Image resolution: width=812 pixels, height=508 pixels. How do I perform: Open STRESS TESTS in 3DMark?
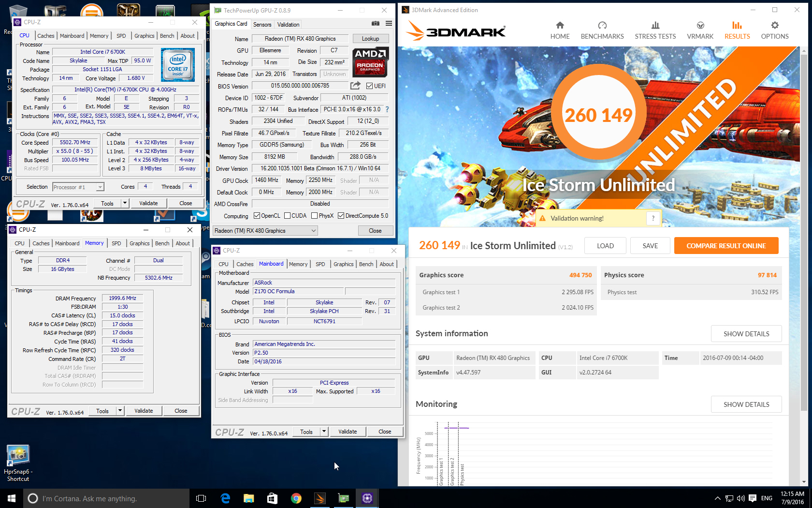(655, 30)
